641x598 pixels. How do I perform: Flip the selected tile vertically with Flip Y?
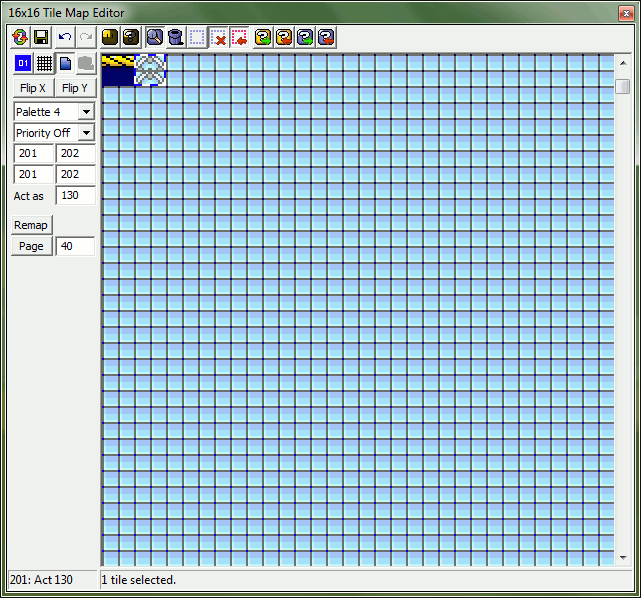click(x=75, y=88)
